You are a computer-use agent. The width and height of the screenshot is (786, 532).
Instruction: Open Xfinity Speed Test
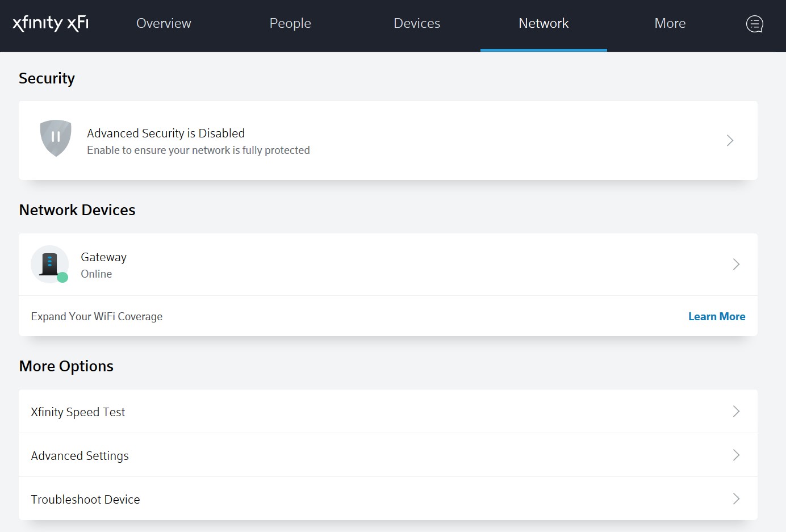(388, 411)
